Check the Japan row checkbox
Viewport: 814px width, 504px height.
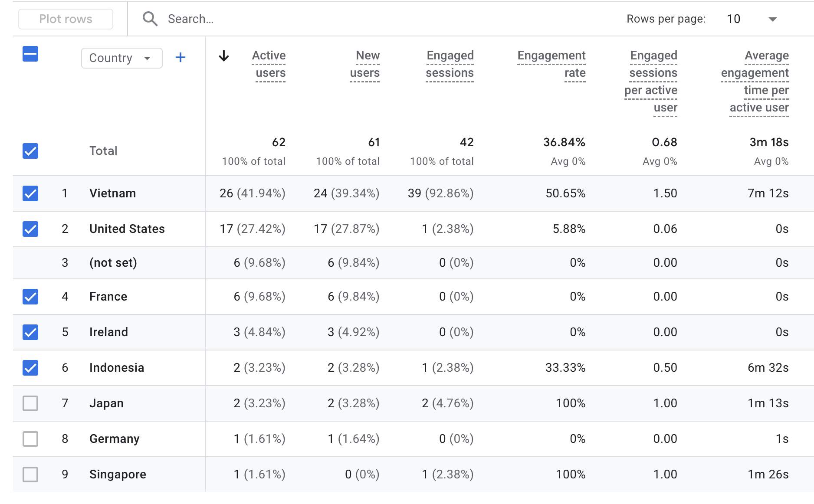click(30, 403)
